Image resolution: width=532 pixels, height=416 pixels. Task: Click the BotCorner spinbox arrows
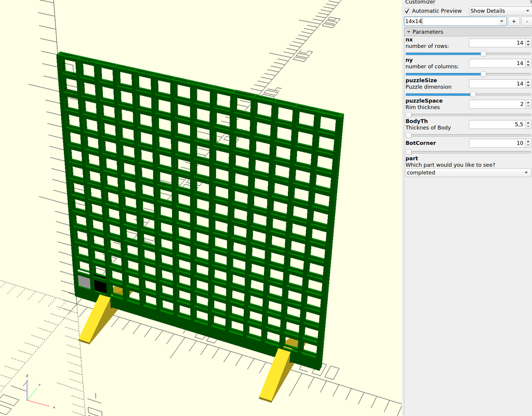(x=528, y=143)
